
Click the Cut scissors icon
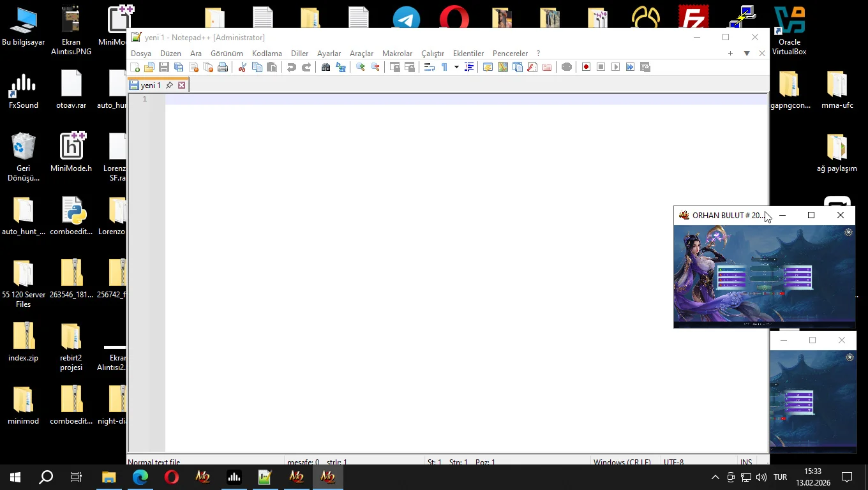pyautogui.click(x=243, y=68)
